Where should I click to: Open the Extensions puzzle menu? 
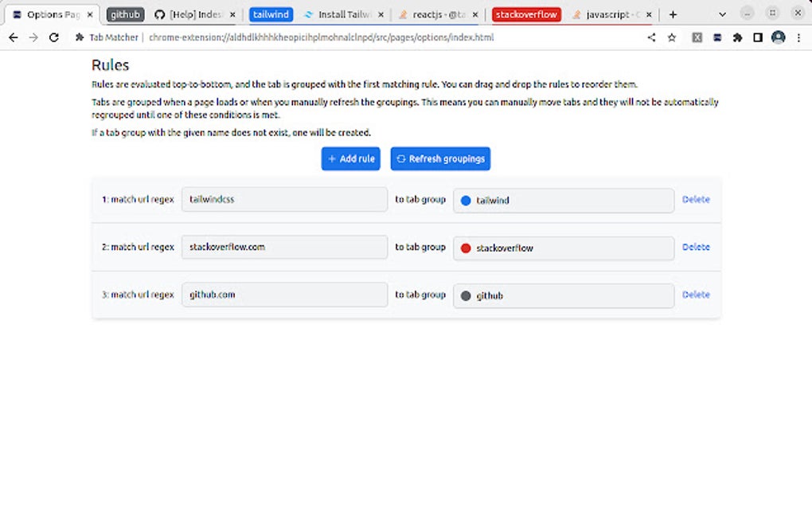click(x=737, y=37)
